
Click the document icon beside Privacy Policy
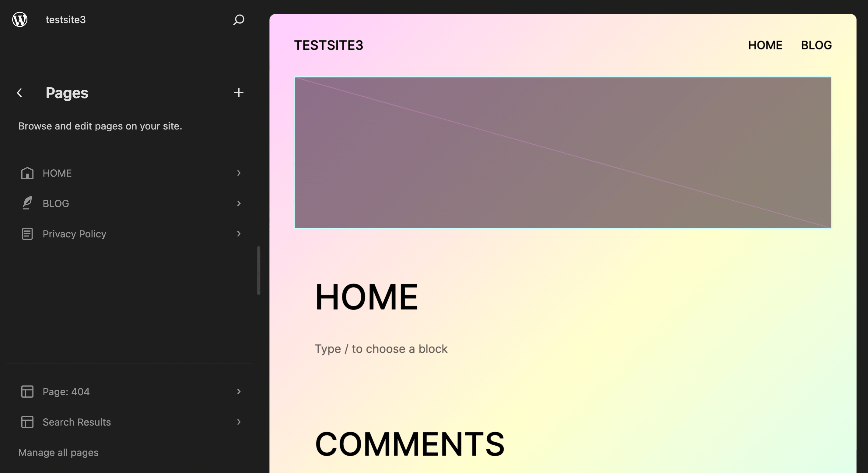(27, 234)
